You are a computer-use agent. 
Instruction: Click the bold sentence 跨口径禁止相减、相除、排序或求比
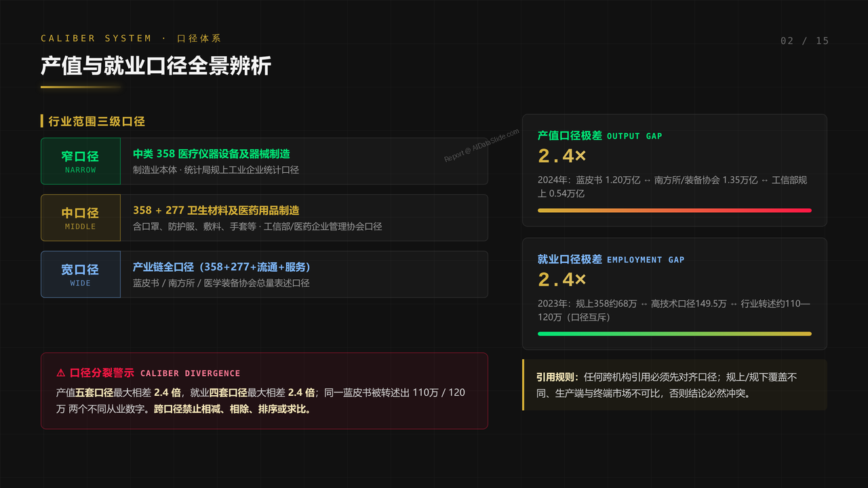tap(233, 409)
